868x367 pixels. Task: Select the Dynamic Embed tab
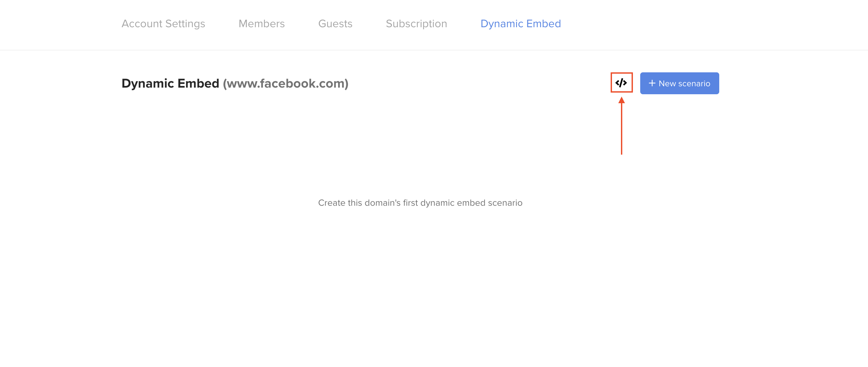click(x=520, y=24)
